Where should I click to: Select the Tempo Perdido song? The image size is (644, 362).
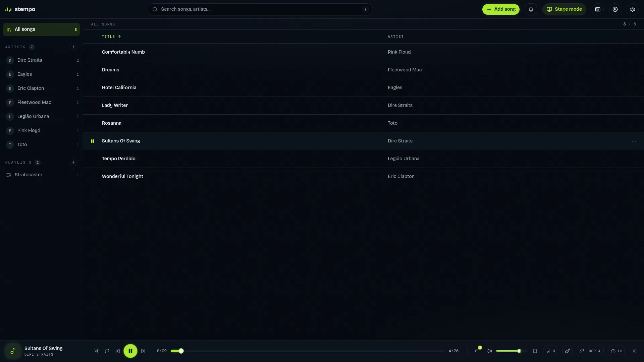tap(364, 159)
